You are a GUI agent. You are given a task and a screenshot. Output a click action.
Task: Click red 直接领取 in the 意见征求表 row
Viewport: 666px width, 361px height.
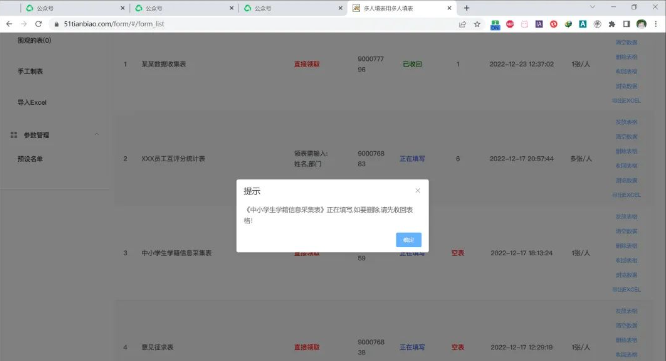coord(307,347)
